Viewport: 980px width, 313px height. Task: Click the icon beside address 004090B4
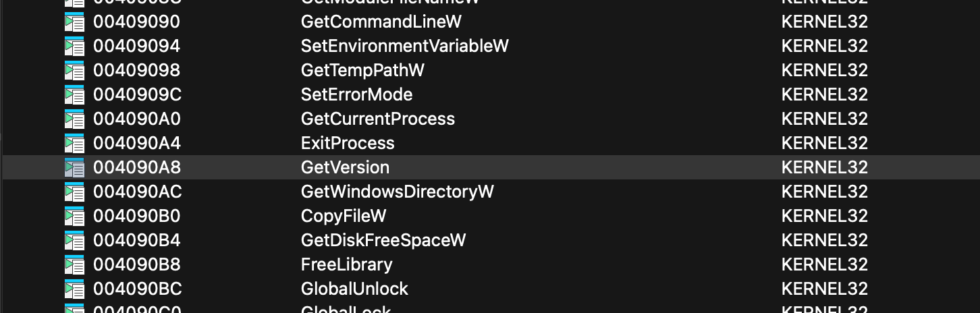[74, 241]
